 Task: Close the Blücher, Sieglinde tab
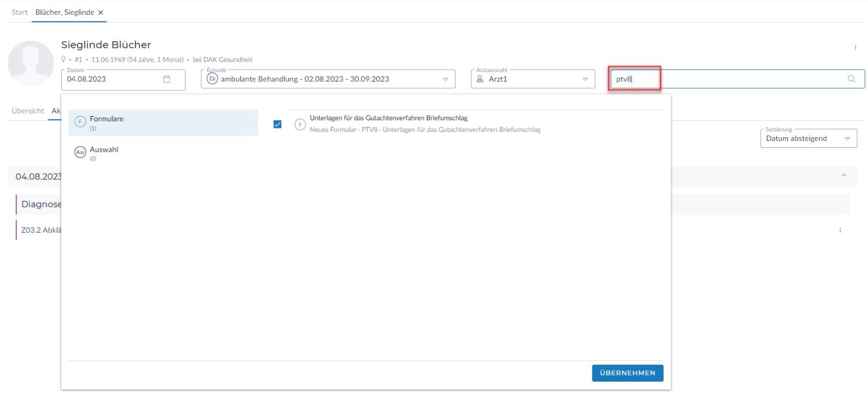tap(101, 12)
